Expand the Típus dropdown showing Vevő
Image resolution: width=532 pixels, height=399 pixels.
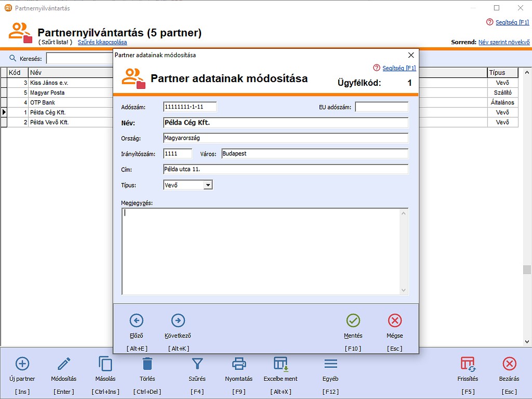pos(208,185)
